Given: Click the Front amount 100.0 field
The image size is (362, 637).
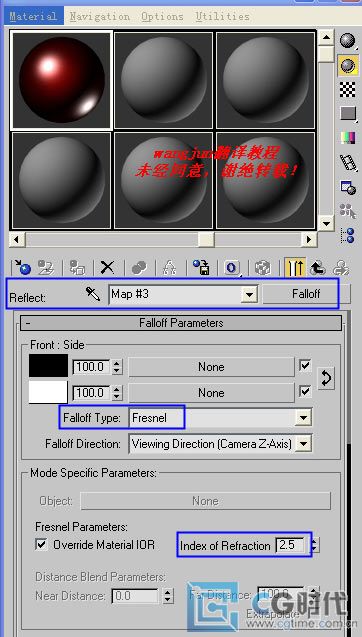Looking at the screenshot, I should [x=91, y=367].
